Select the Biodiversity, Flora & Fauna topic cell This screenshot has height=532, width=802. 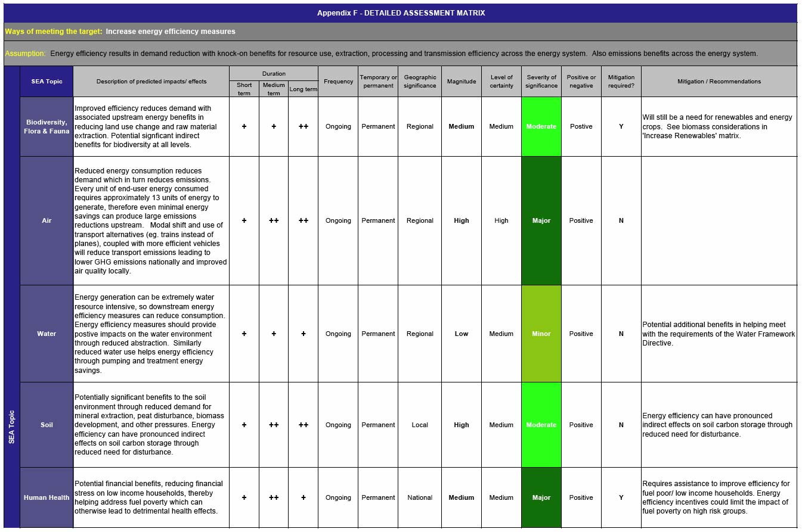point(47,126)
